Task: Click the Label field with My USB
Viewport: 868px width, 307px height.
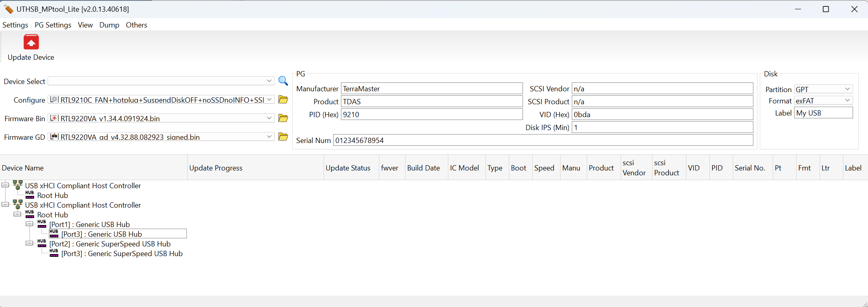Action: click(824, 113)
